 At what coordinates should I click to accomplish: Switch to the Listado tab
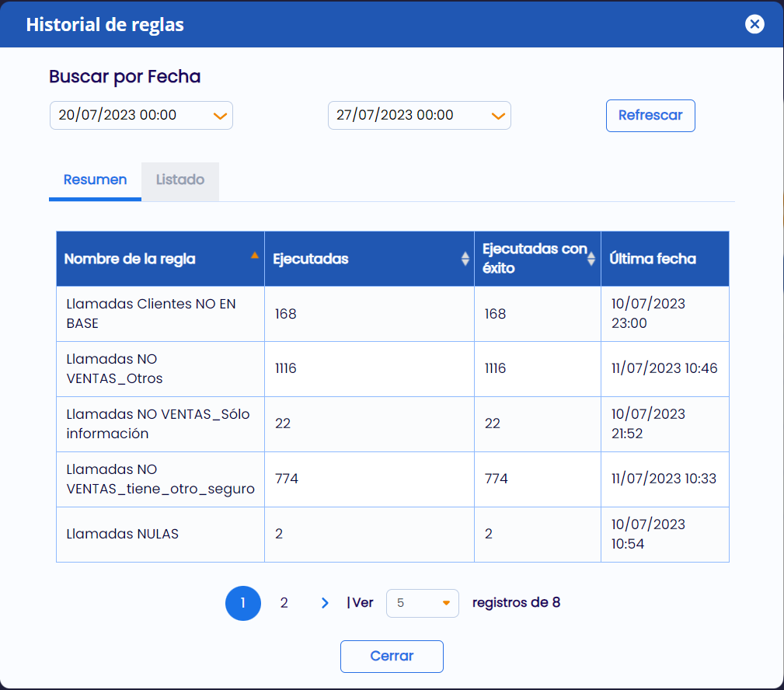(180, 180)
